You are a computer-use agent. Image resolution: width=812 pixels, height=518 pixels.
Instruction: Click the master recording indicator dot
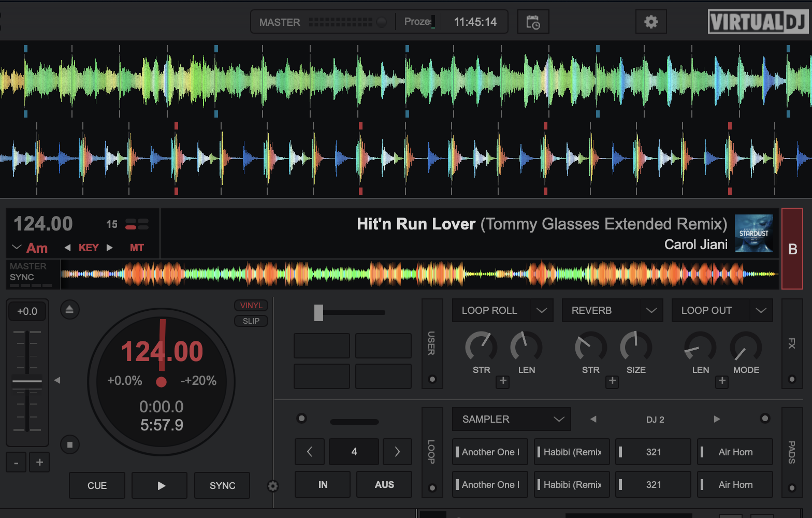click(382, 22)
